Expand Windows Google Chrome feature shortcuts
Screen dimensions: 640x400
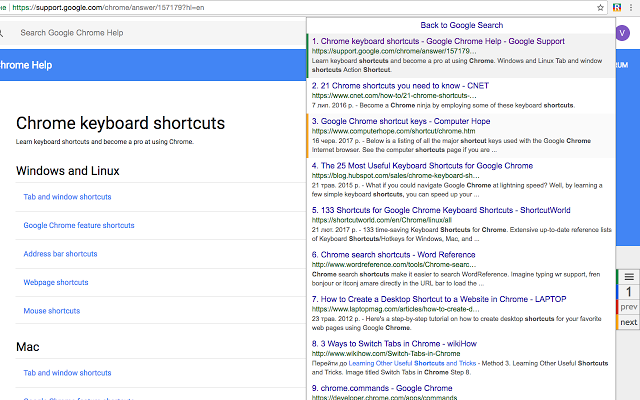(x=79, y=225)
